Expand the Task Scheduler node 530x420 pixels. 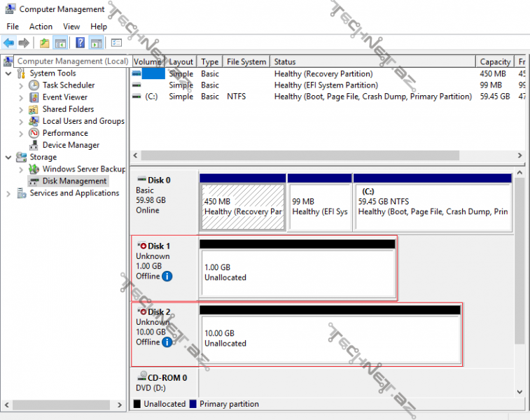(21, 85)
